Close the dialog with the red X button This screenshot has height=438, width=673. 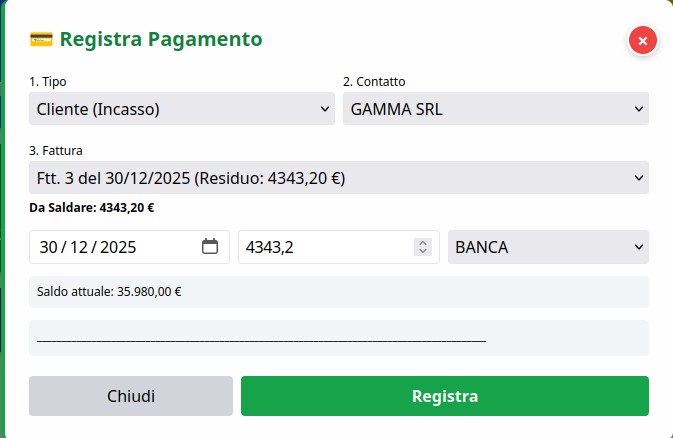tap(642, 41)
